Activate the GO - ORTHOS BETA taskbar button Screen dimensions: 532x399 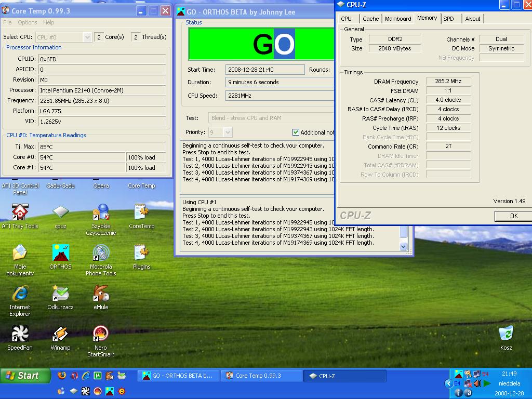179,376
